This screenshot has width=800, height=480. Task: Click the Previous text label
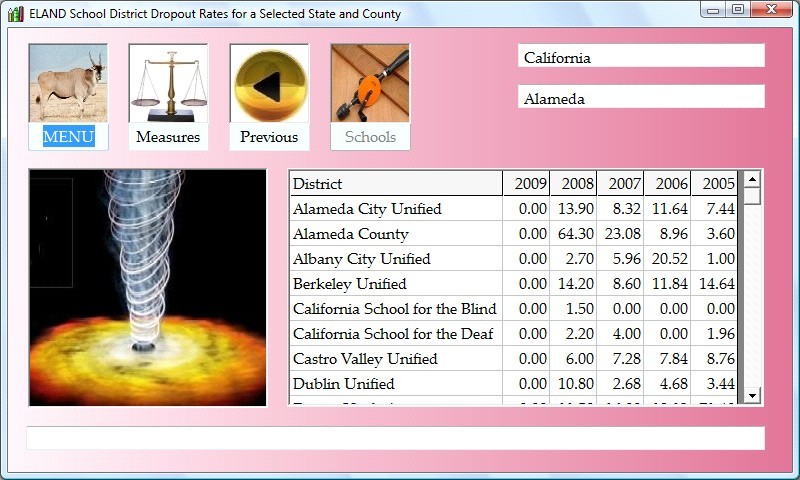[x=269, y=137]
